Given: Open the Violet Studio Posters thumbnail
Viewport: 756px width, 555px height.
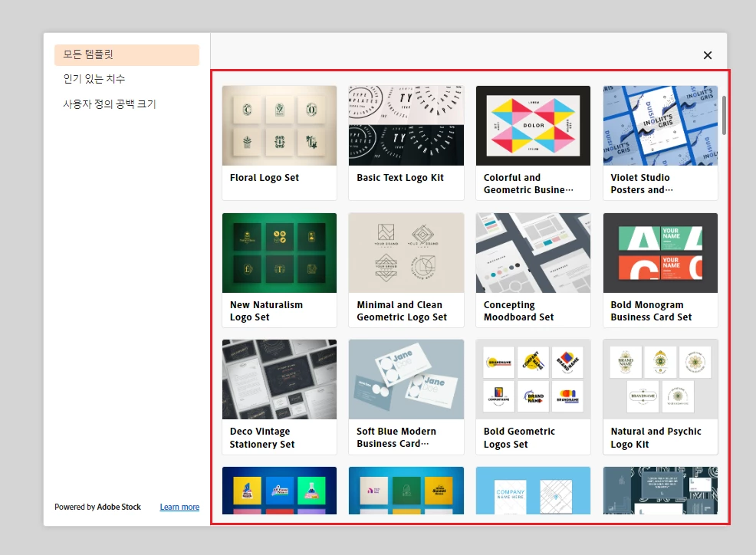Looking at the screenshot, I should click(660, 126).
